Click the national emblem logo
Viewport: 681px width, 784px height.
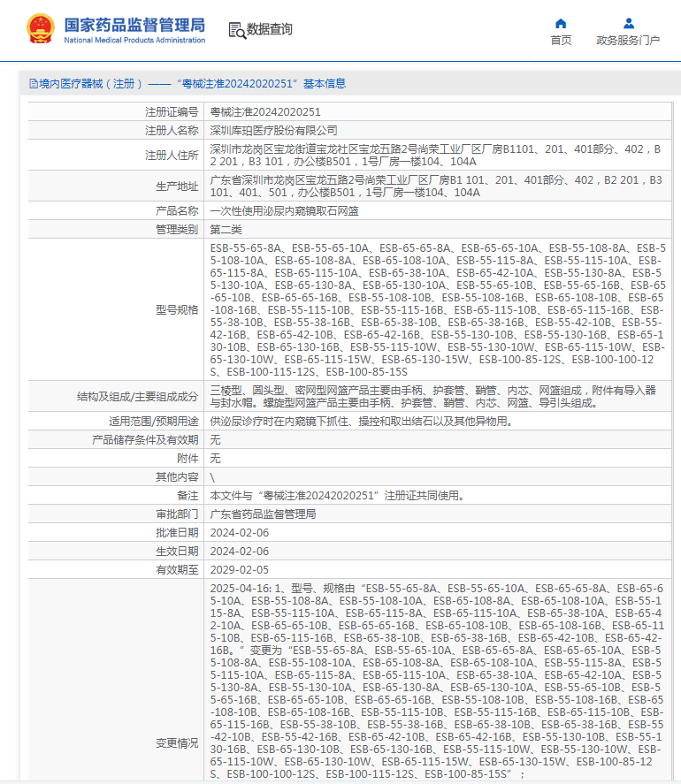click(x=41, y=28)
